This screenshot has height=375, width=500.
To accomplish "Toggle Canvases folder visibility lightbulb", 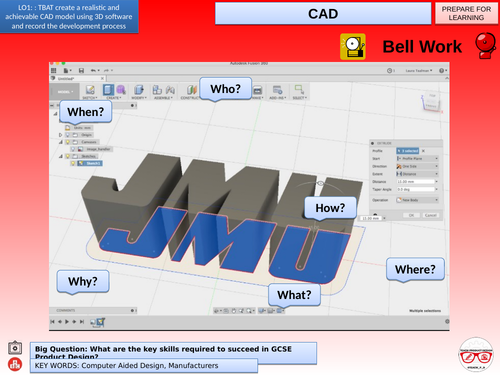I will 68,142.
